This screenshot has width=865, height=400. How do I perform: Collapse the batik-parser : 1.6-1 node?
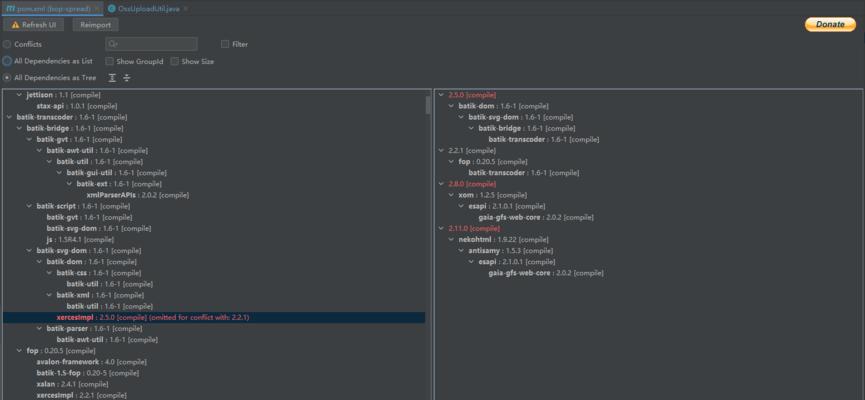coord(39,328)
